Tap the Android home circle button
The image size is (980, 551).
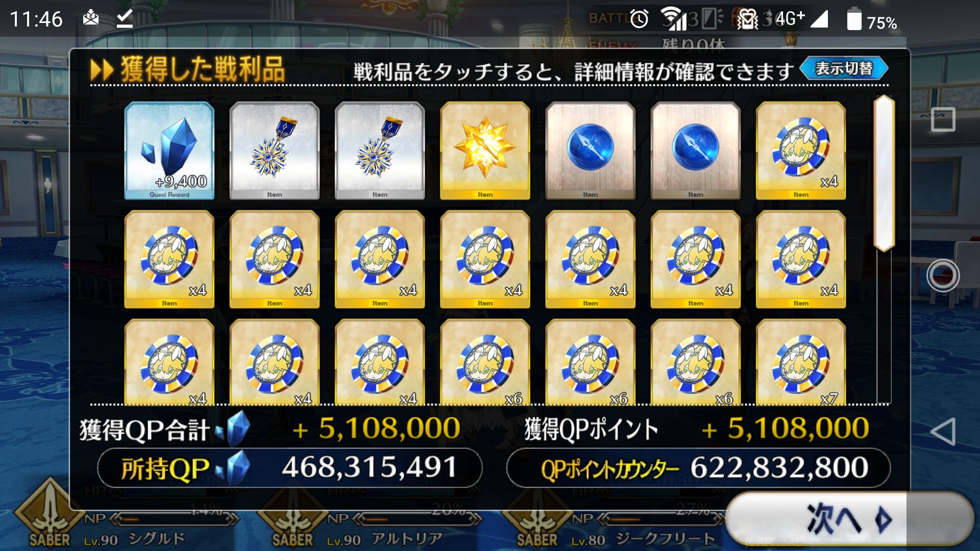click(x=943, y=275)
